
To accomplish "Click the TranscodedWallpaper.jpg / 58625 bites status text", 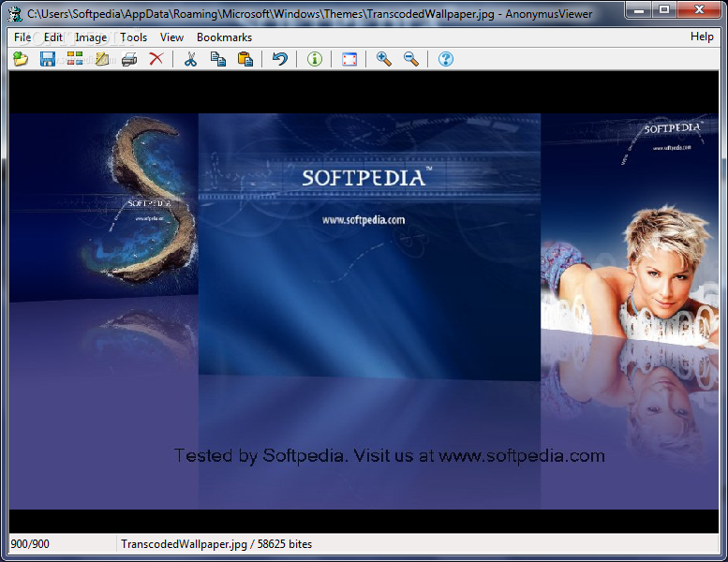I will (216, 544).
